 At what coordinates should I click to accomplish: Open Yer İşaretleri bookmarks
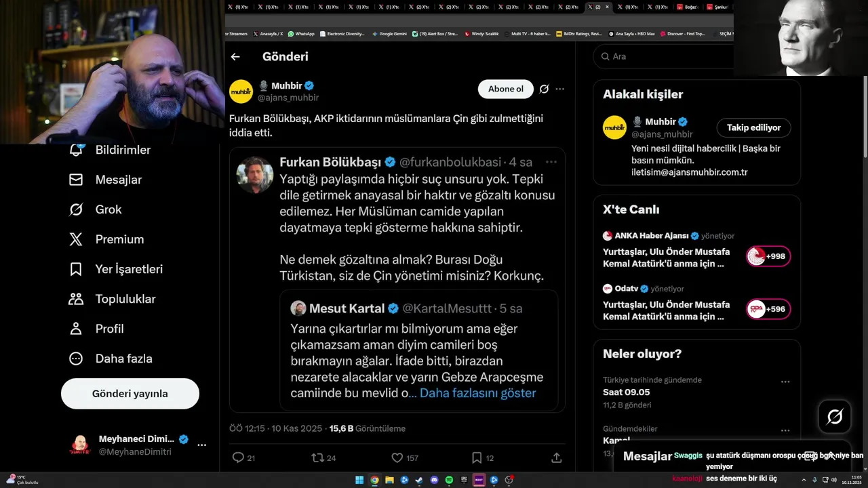coord(115,269)
